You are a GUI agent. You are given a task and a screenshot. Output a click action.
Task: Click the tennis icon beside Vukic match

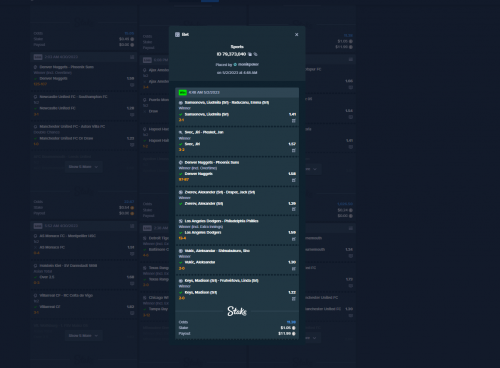tap(181, 251)
